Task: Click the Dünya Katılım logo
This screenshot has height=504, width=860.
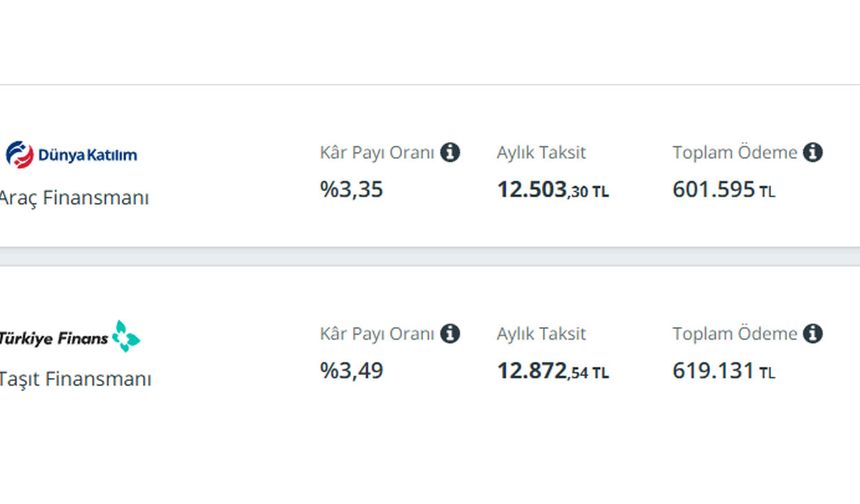Action: pos(71,155)
